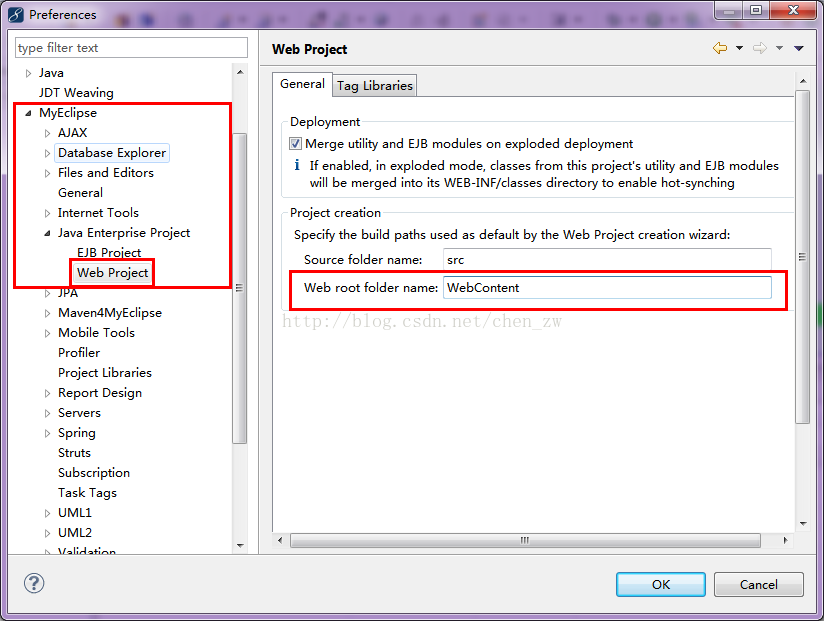Click content pane scroll down arrow
This screenshot has width=824, height=621.
click(x=802, y=523)
